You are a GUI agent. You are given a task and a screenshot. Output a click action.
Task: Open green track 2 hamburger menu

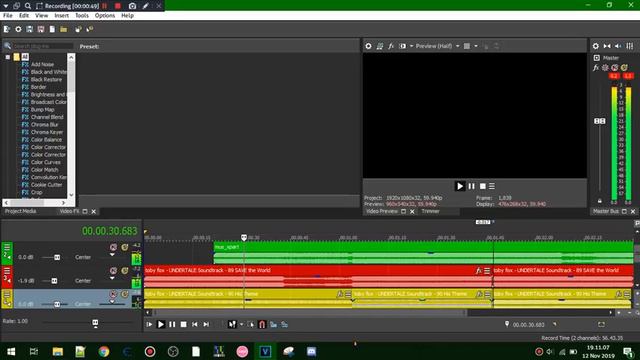pyautogui.click(x=7, y=247)
